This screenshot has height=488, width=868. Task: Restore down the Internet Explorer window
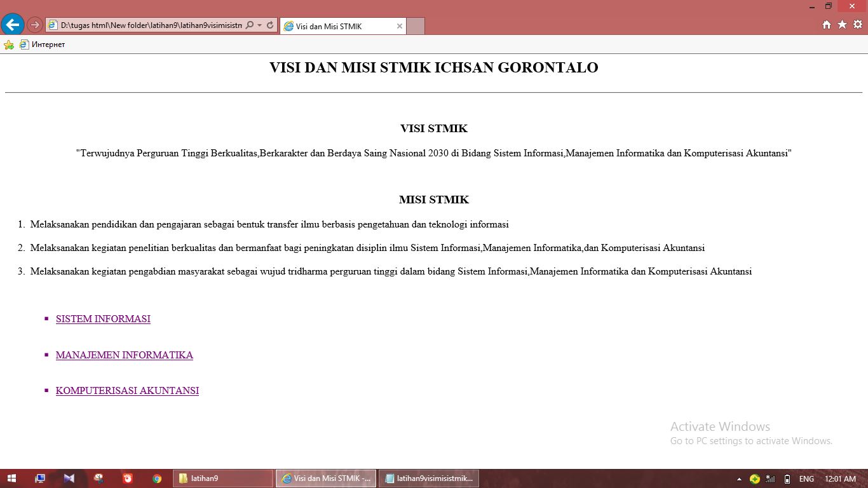pos(829,6)
